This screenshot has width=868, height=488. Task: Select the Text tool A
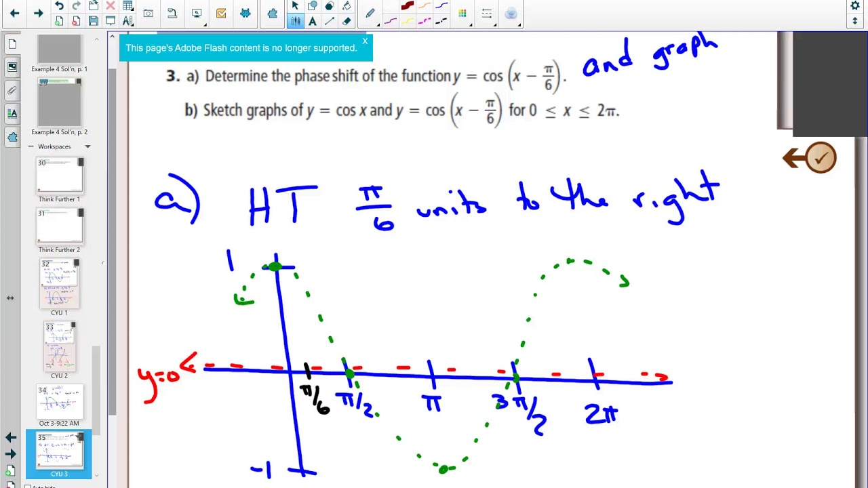(x=313, y=21)
